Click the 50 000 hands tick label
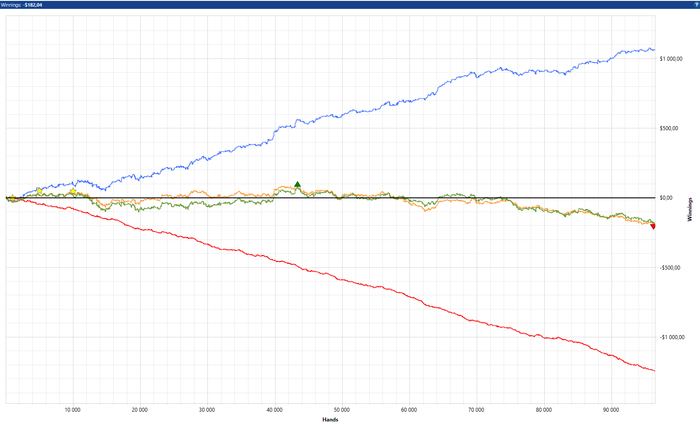 point(342,410)
